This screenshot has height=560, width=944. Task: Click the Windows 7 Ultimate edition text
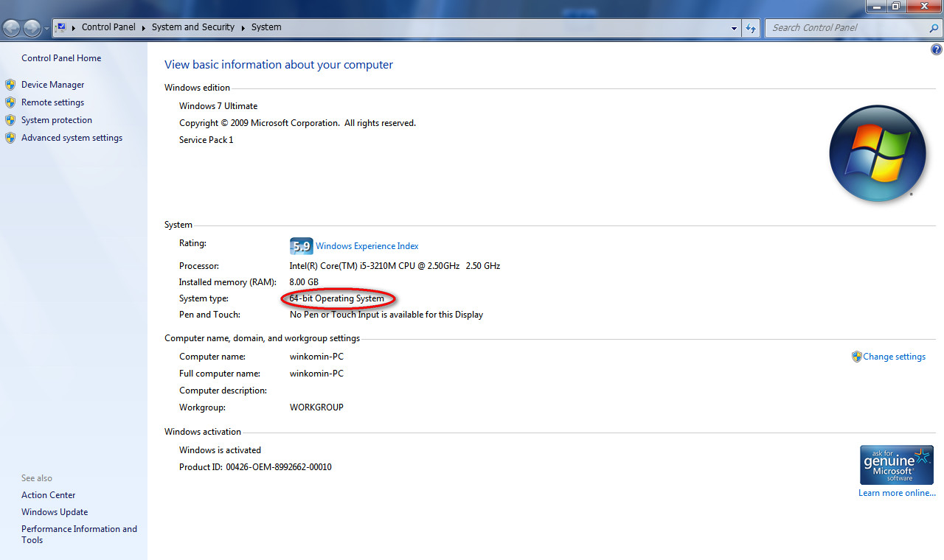(x=218, y=106)
